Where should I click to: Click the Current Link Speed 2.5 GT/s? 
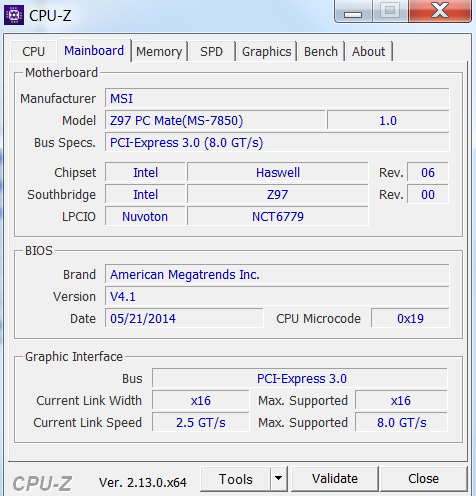tap(201, 423)
